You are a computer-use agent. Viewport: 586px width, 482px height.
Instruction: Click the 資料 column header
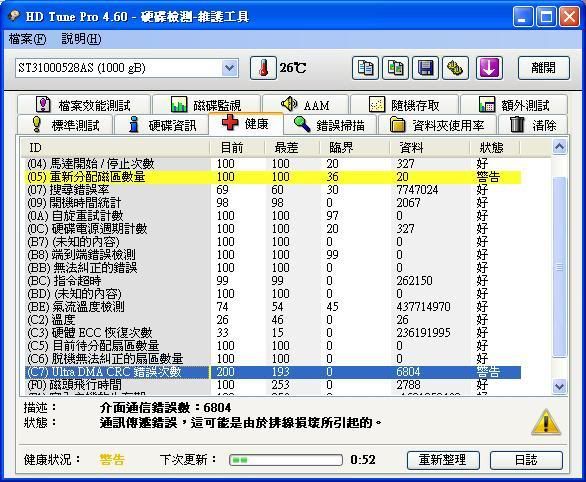point(429,147)
